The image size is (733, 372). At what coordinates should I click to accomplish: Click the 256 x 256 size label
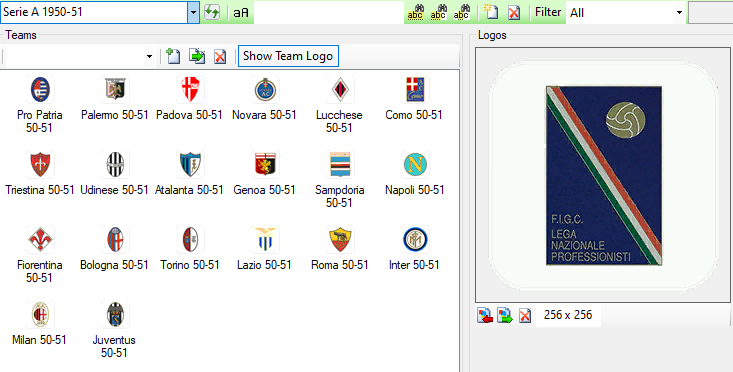[568, 315]
